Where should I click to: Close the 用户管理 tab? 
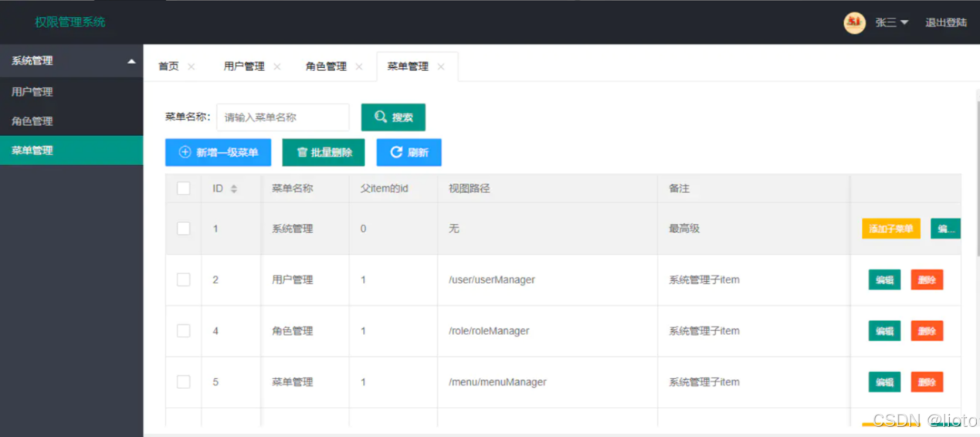[277, 67]
